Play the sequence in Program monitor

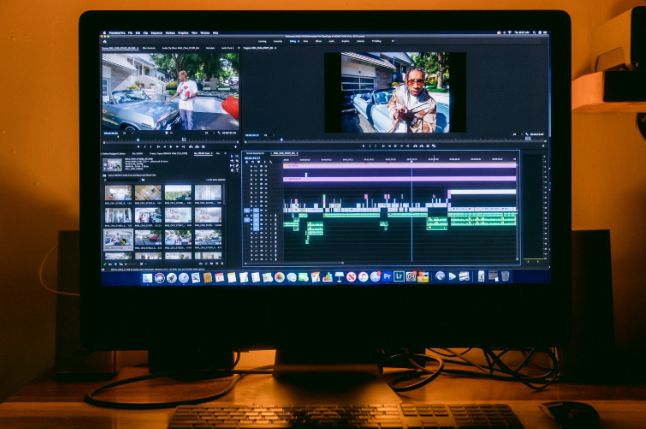(x=396, y=146)
